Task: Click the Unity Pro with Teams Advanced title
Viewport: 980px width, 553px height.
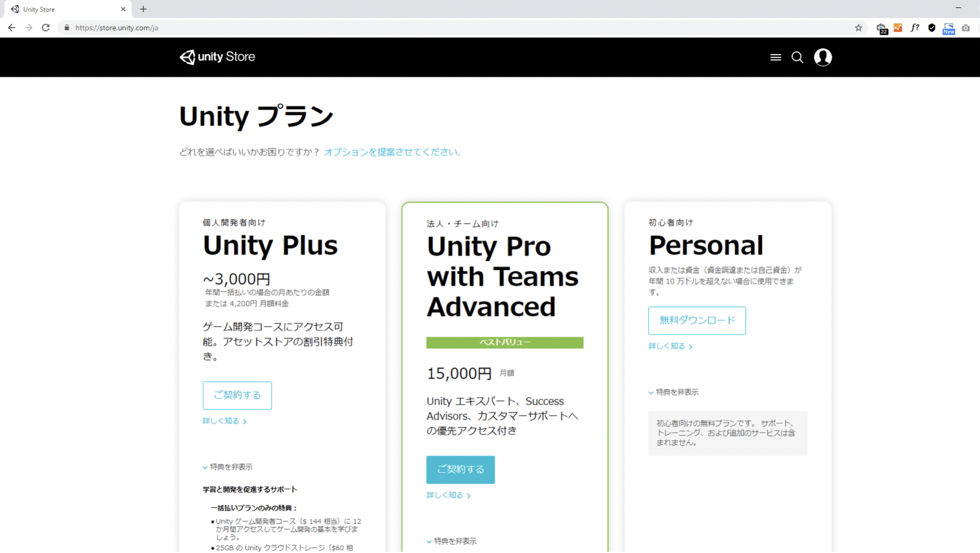Action: (x=502, y=277)
